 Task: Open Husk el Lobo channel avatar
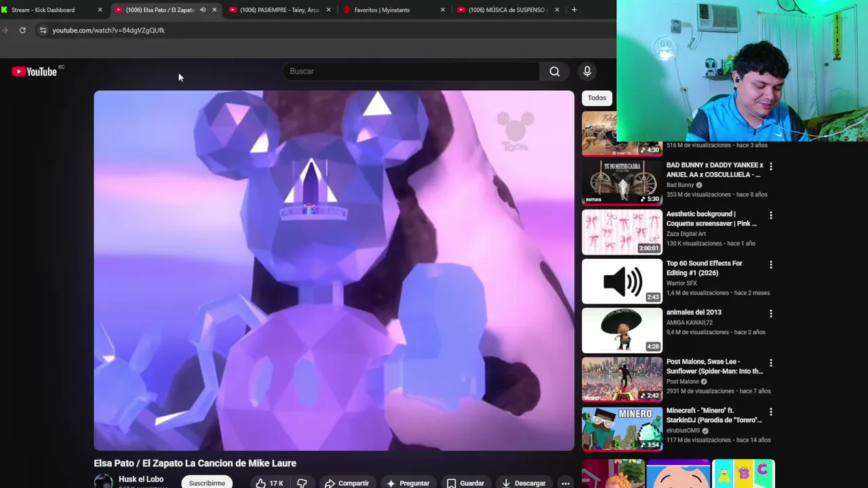click(103, 481)
